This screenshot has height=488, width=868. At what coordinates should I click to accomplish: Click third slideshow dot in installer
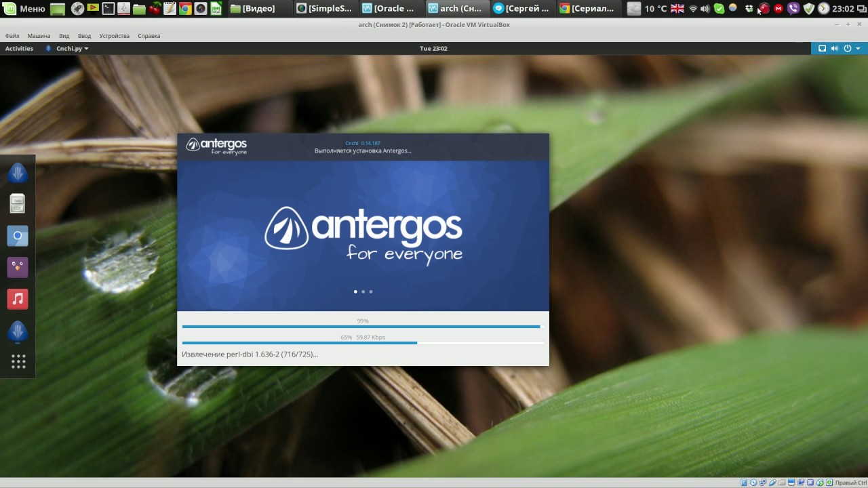371,291
